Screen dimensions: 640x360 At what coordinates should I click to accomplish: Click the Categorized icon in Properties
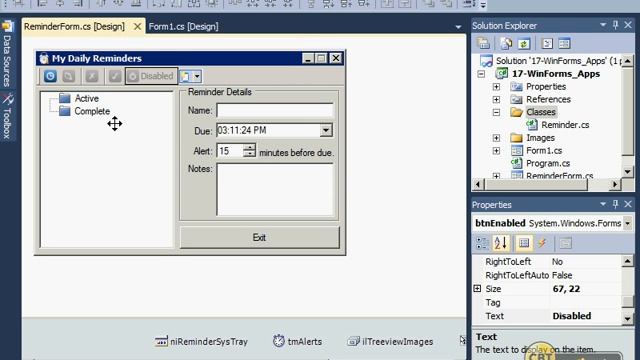(482, 243)
